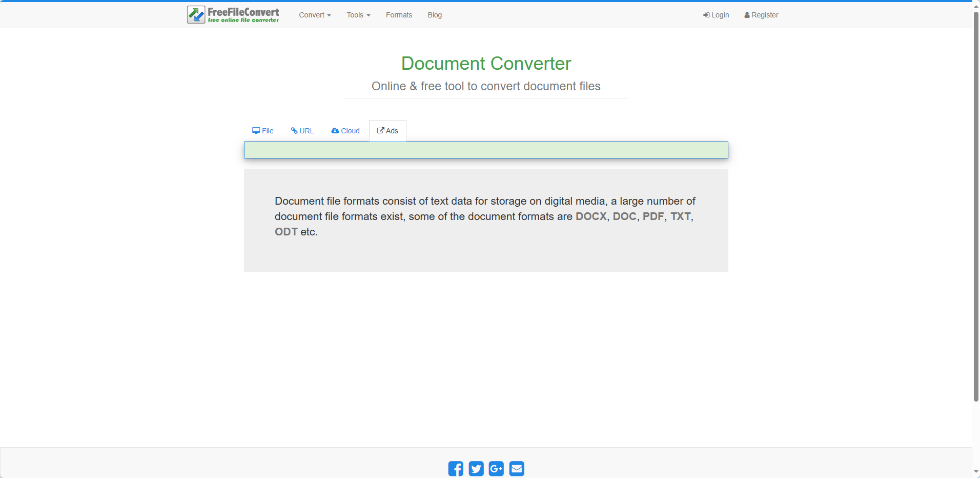This screenshot has height=478, width=980.
Task: Select the Ads tab
Action: point(387,131)
